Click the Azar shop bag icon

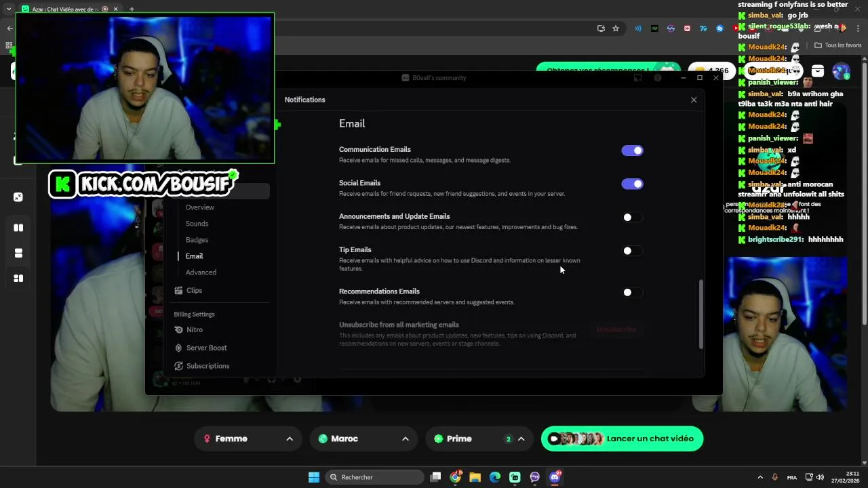coord(818,71)
